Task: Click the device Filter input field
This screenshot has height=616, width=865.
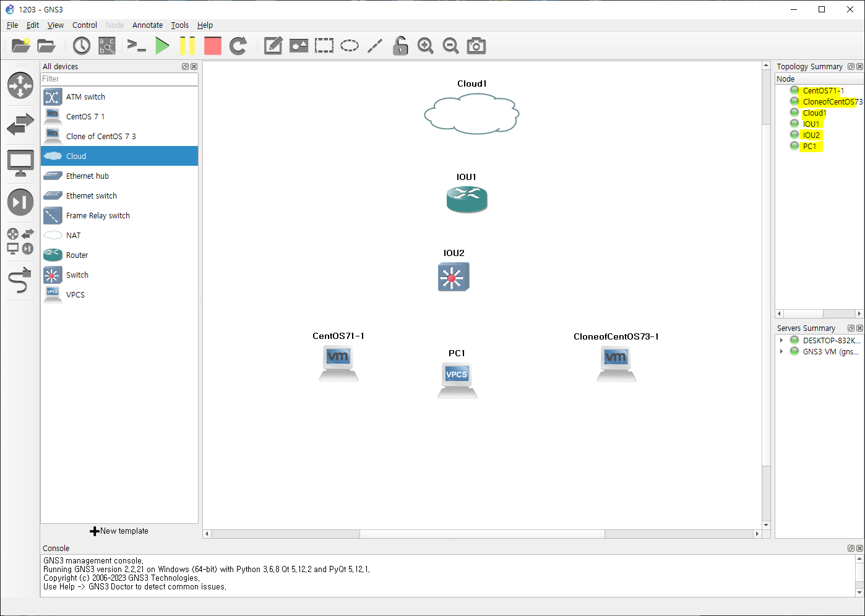Action: (x=119, y=79)
